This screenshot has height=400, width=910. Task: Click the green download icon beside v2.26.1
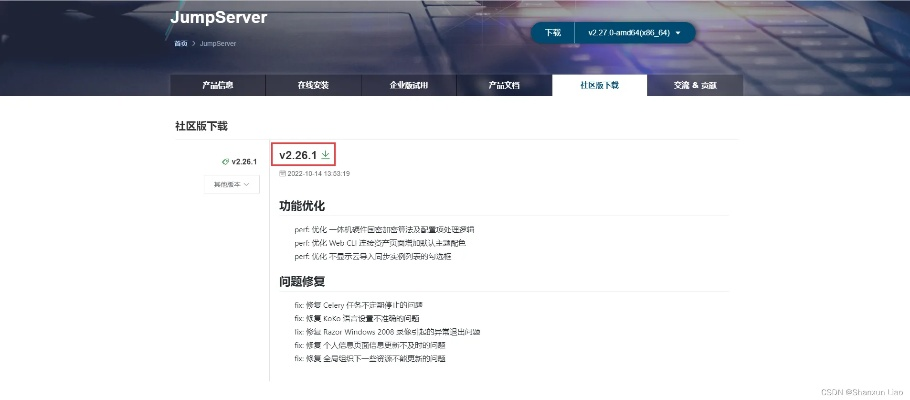(x=325, y=155)
